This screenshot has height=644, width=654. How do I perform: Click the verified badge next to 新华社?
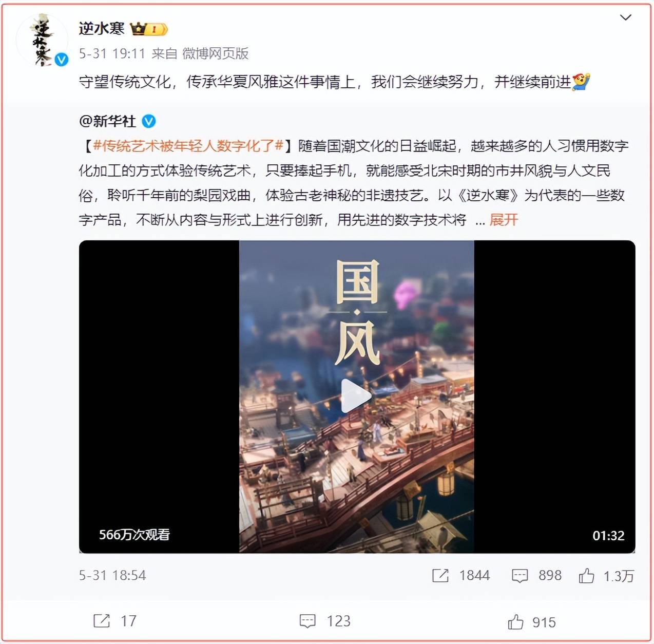(x=149, y=121)
